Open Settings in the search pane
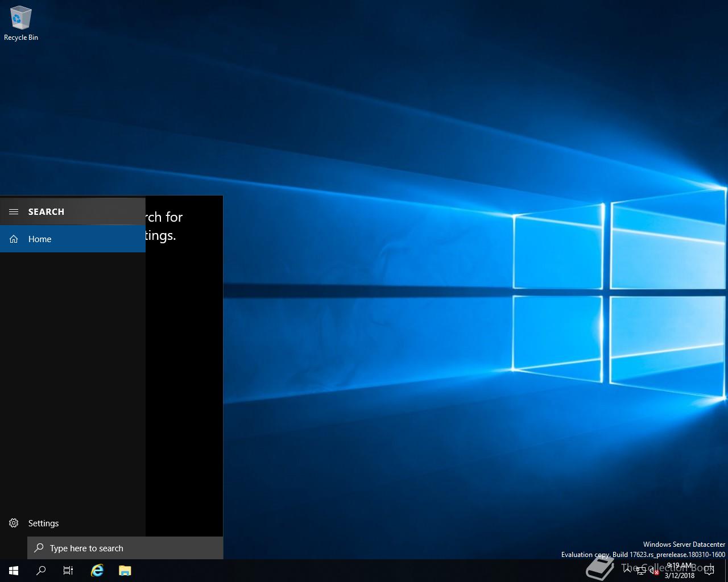 pos(73,523)
